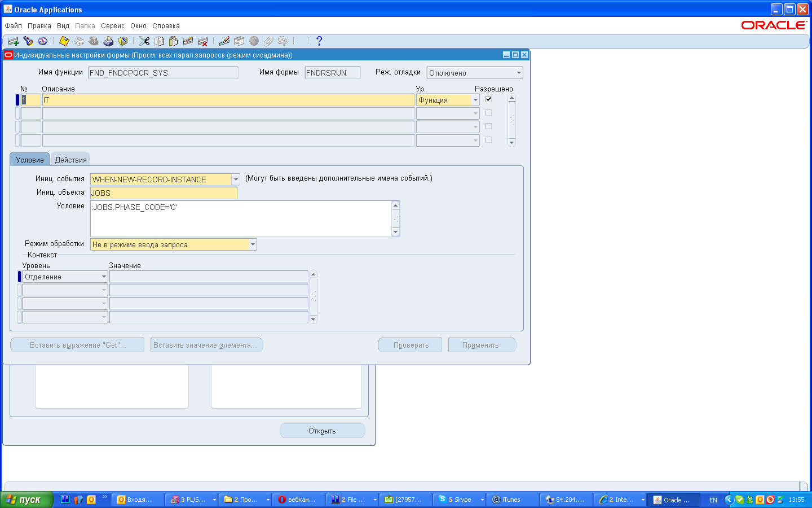
Task: Click the Открыть button in background window
Action: point(323,431)
